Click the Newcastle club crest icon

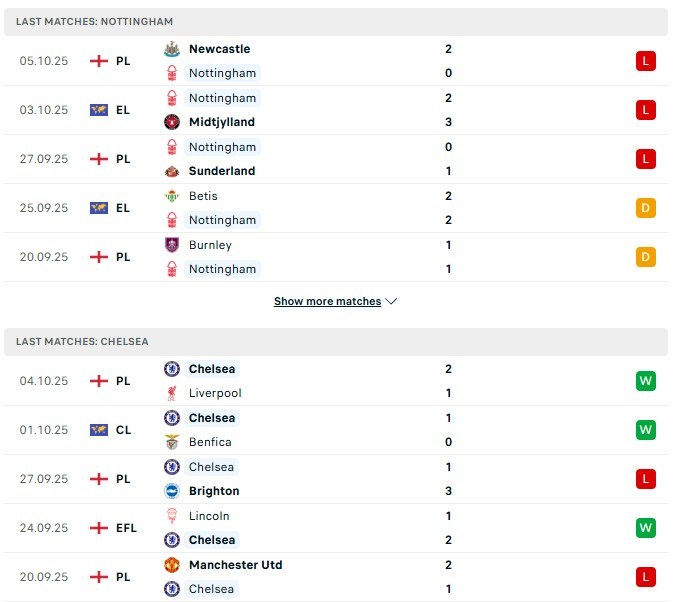172,49
